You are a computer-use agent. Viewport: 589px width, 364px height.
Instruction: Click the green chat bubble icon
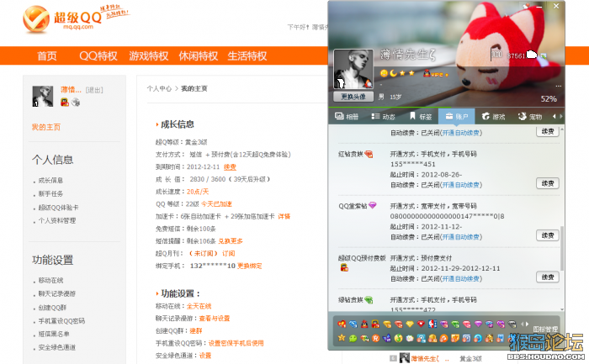tap(353, 339)
